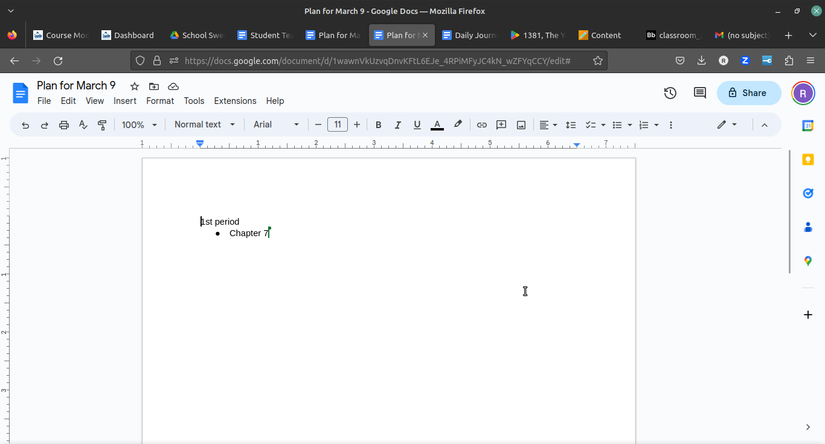Image resolution: width=825 pixels, height=444 pixels.
Task: Star this document
Action: click(135, 87)
